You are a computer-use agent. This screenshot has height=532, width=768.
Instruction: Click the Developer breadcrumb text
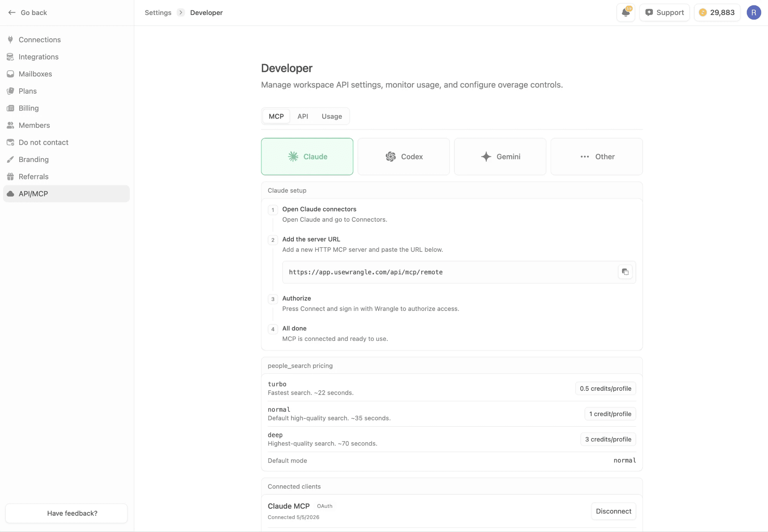tap(206, 13)
